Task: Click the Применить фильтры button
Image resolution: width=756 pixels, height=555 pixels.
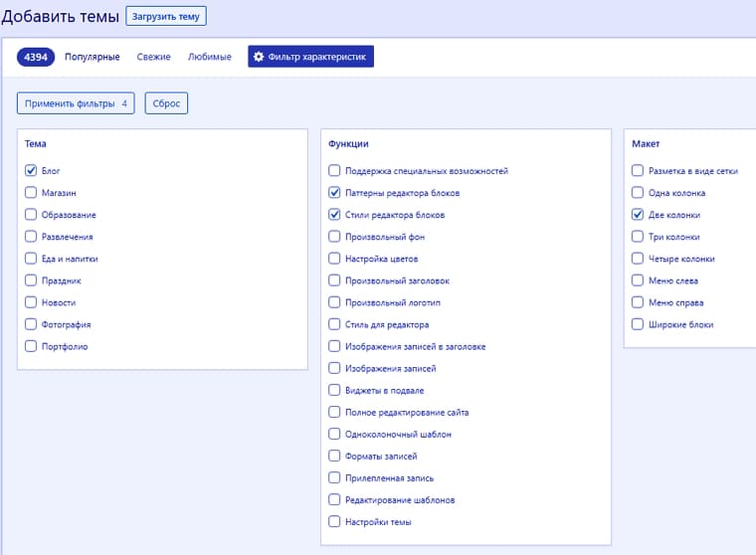Action: point(76,103)
